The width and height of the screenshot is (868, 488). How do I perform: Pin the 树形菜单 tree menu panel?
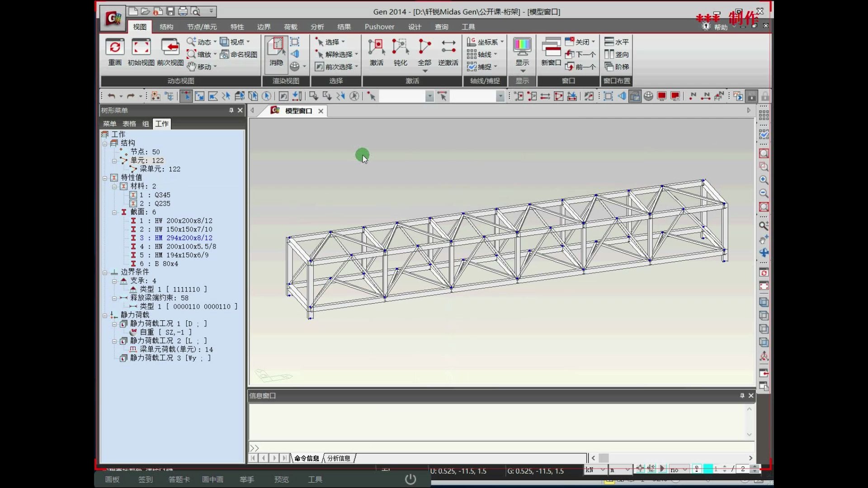(x=231, y=110)
